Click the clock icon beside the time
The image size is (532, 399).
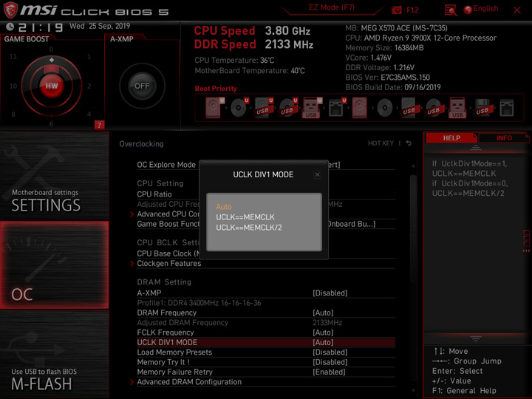coord(10,27)
